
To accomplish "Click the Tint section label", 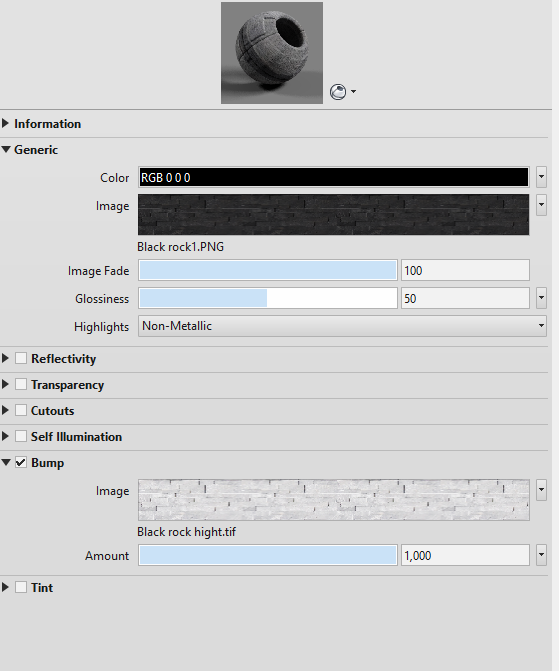I will [42, 588].
